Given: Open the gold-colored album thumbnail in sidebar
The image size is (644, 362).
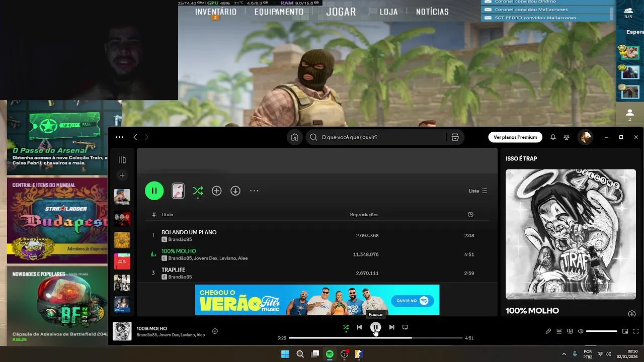Looking at the screenshot, I should (x=122, y=240).
